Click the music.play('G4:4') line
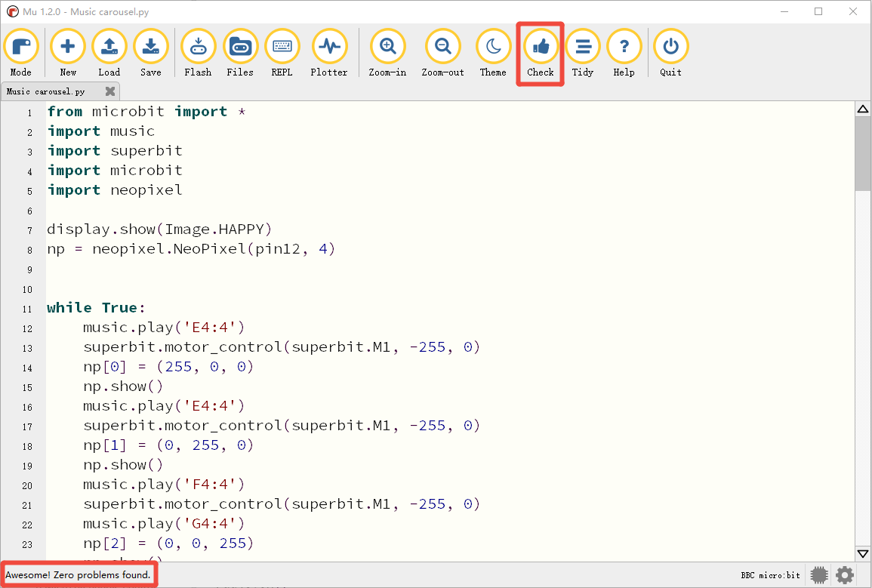Screen dimensions: 872x588 (164, 524)
